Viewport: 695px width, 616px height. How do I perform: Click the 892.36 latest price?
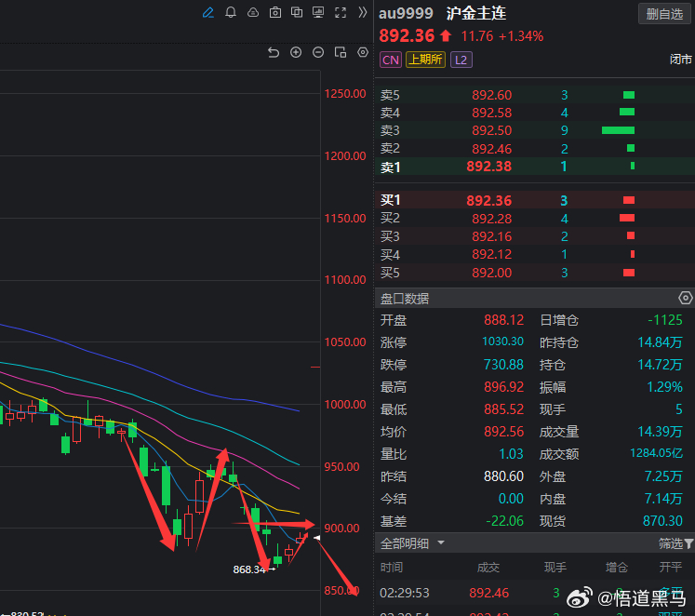tap(407, 36)
